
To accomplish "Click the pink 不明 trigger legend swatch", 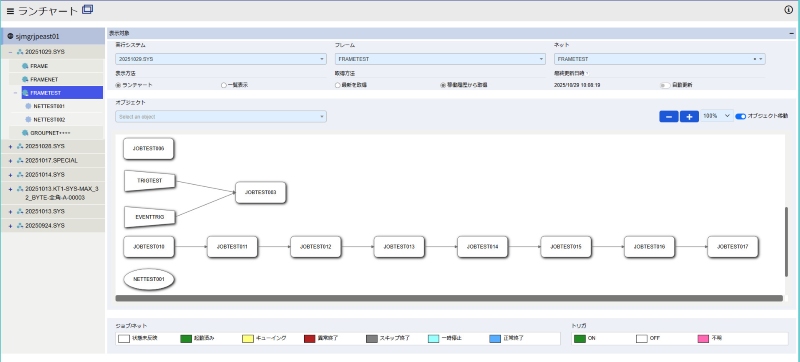I will pyautogui.click(x=704, y=339).
